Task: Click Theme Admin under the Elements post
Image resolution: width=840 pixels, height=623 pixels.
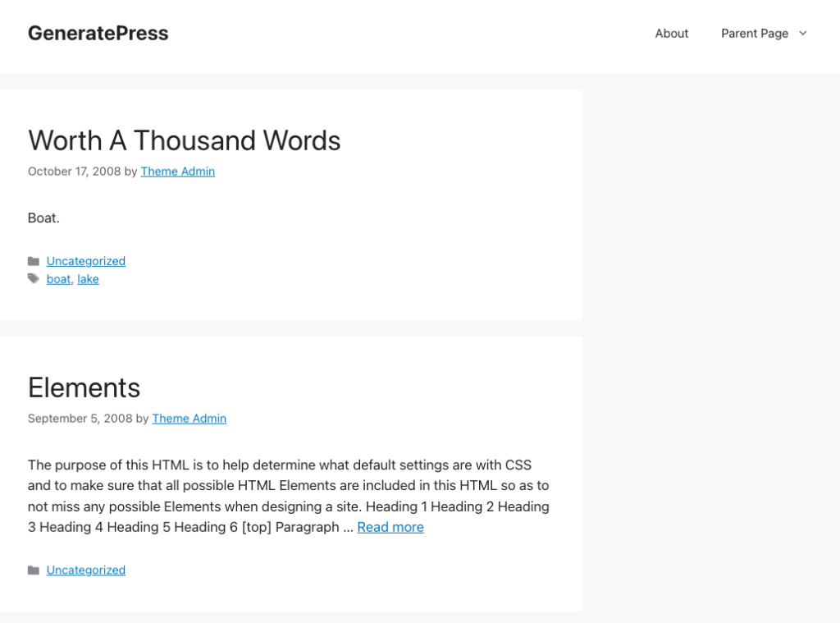Action: pos(189,419)
